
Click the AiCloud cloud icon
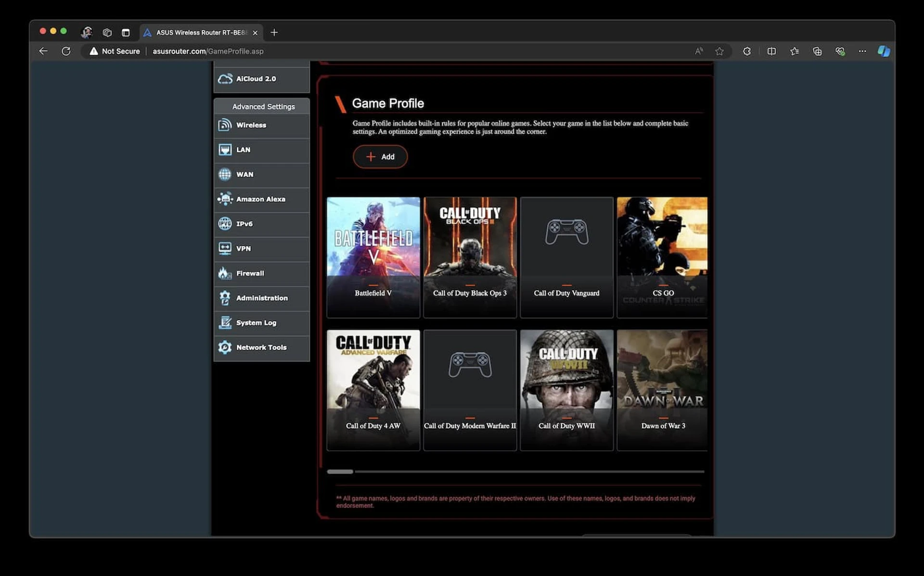(x=225, y=79)
